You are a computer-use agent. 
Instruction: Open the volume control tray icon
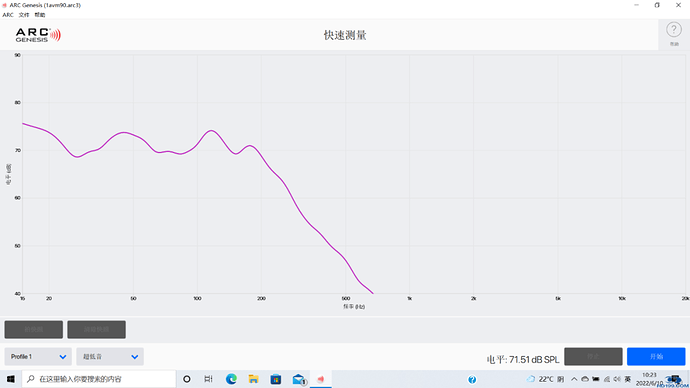pyautogui.click(x=617, y=379)
